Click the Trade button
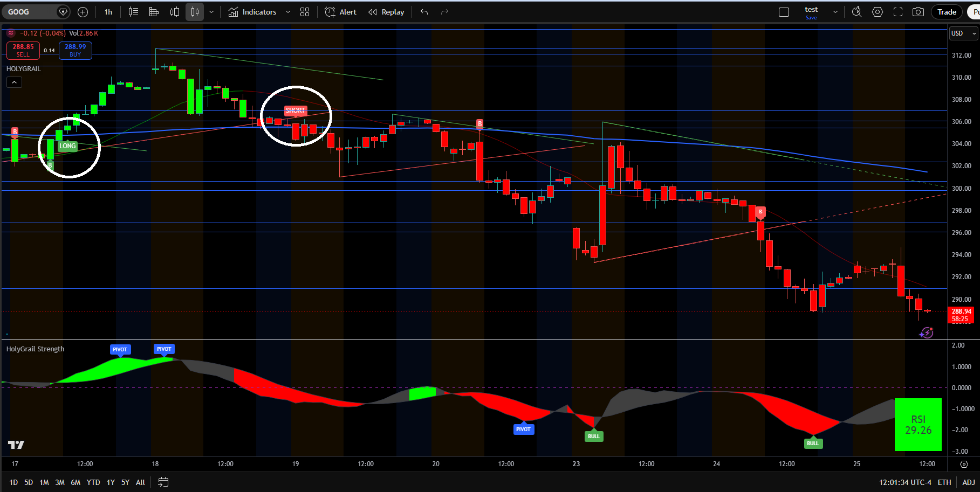The height and width of the screenshot is (492, 980). [947, 12]
